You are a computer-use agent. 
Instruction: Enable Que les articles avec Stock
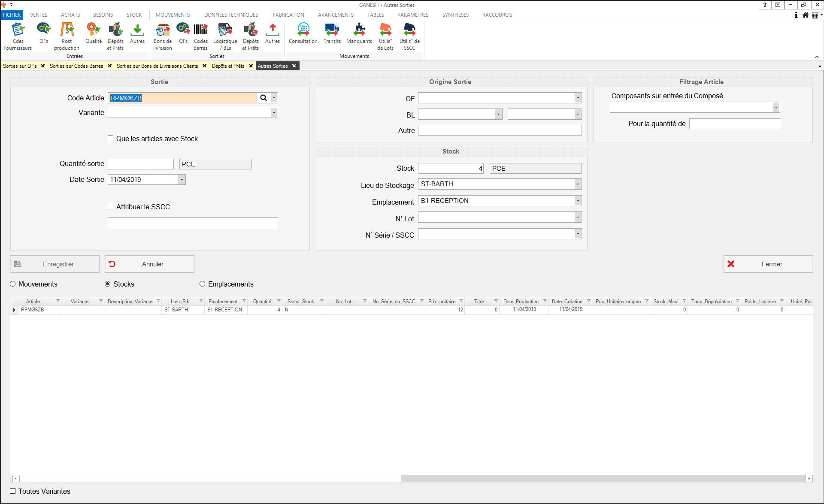point(111,139)
